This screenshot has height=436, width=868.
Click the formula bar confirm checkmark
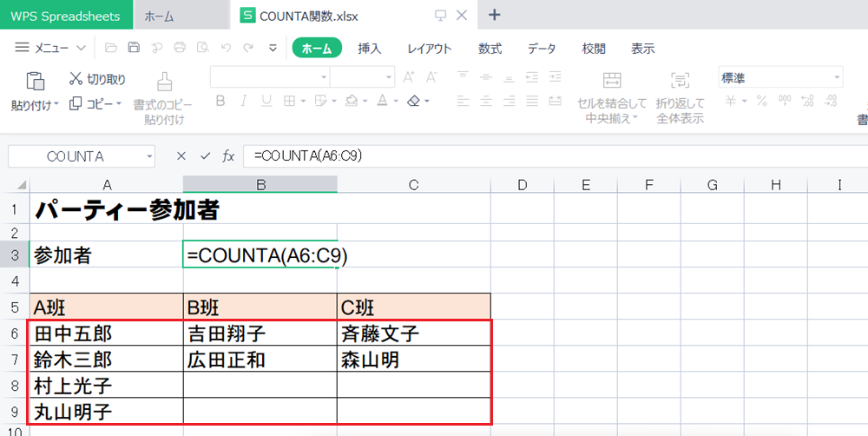tap(206, 157)
